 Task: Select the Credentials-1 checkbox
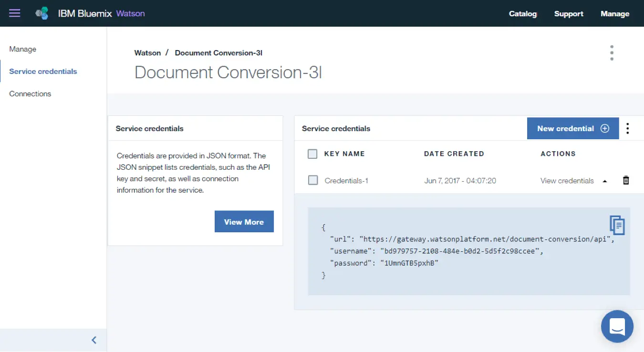pos(312,180)
